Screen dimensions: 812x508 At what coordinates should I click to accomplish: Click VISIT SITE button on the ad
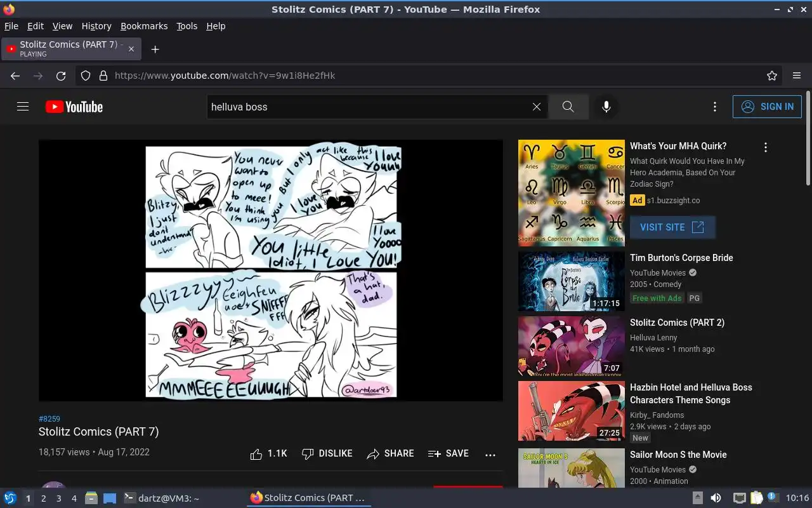click(x=672, y=227)
